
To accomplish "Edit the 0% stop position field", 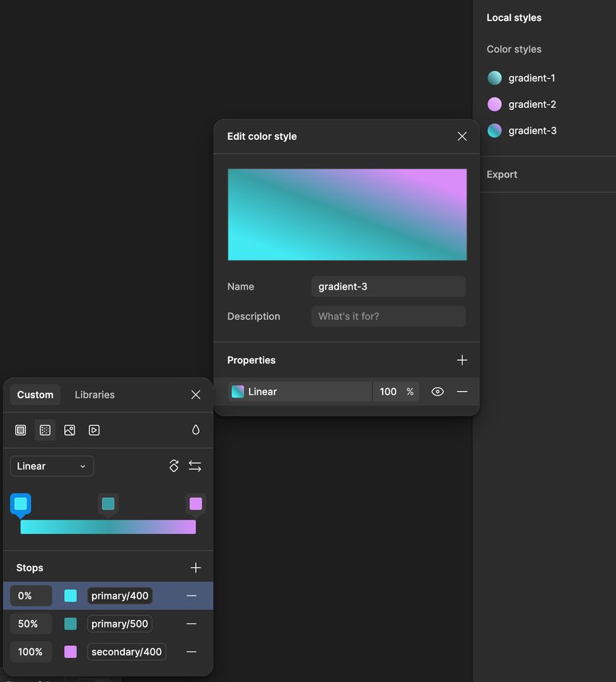I will coord(31,595).
